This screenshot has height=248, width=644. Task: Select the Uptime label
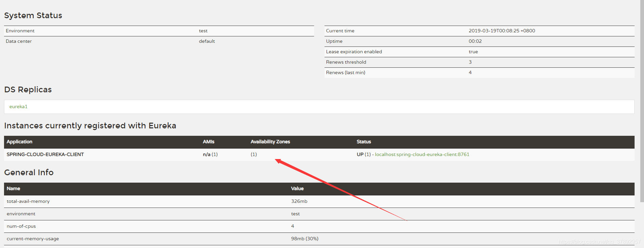point(334,41)
